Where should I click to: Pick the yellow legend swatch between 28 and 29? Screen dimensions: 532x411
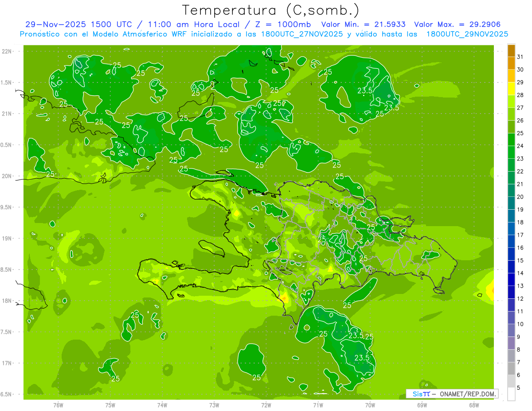[511, 89]
